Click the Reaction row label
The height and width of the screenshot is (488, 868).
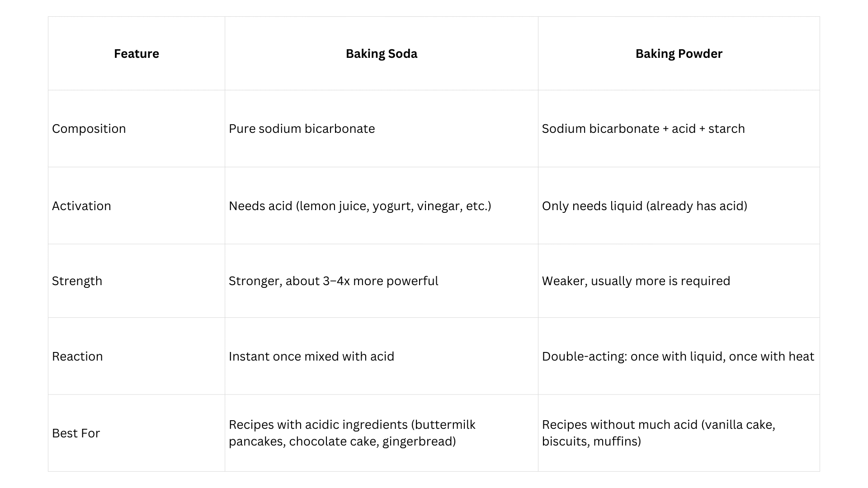click(77, 357)
